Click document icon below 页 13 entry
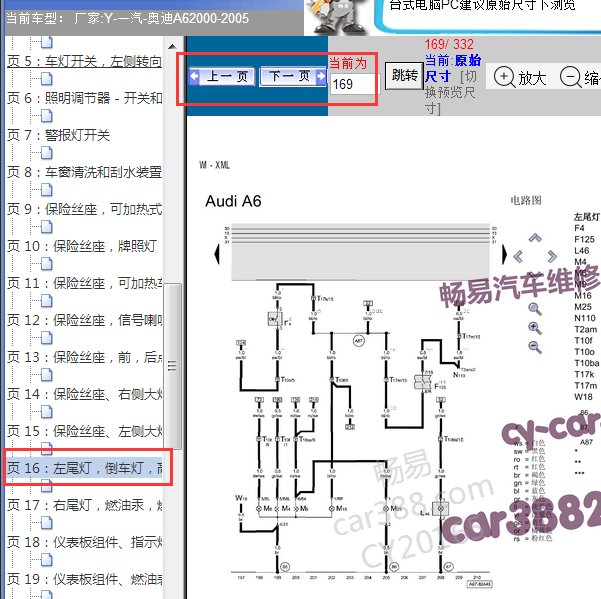 tap(47, 375)
